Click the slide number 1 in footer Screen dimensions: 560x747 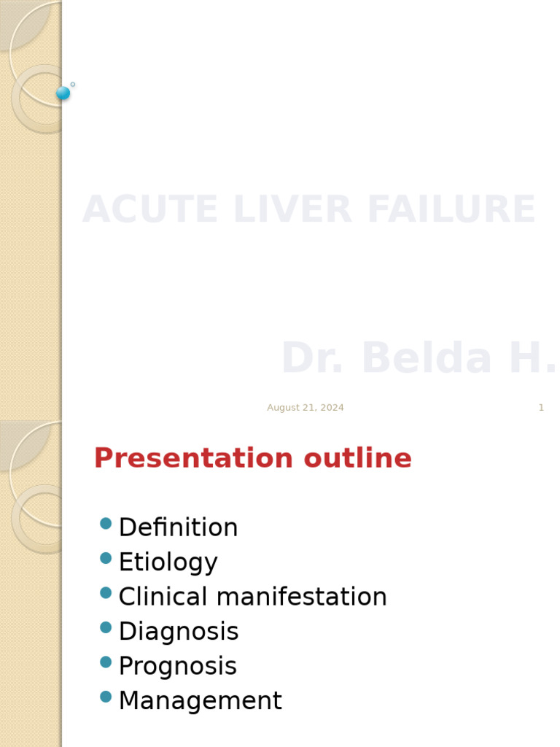pyautogui.click(x=541, y=408)
